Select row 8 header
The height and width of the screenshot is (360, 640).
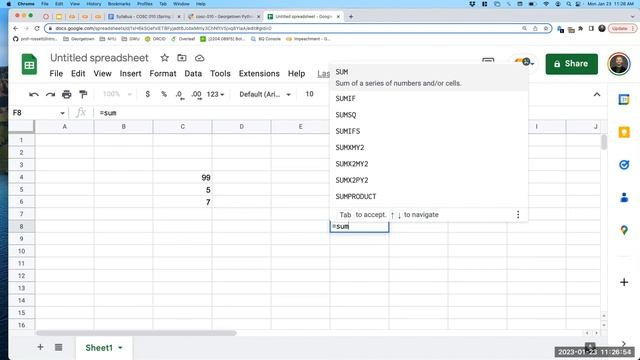coord(21,227)
